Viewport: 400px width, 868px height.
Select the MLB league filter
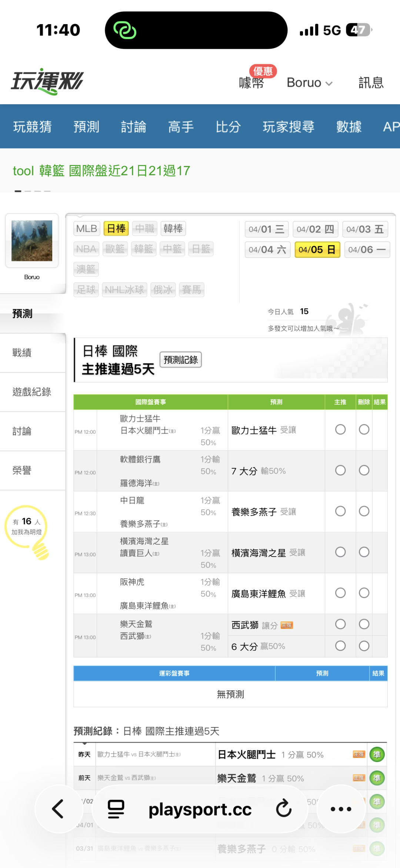pyautogui.click(x=87, y=228)
